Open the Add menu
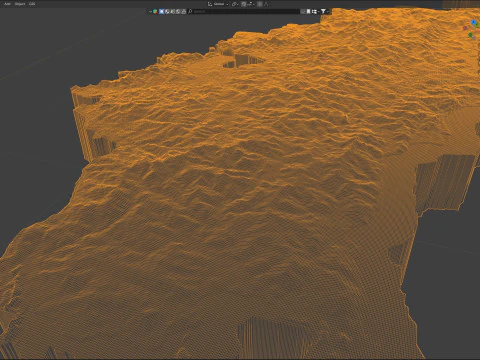480x360 pixels. [x=7, y=4]
